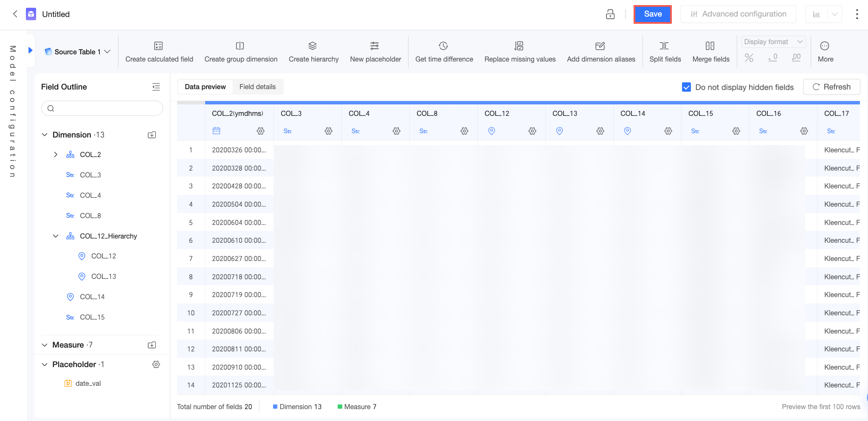This screenshot has width=868, height=421.
Task: Open Placeholder settings gear
Action: [x=156, y=365]
